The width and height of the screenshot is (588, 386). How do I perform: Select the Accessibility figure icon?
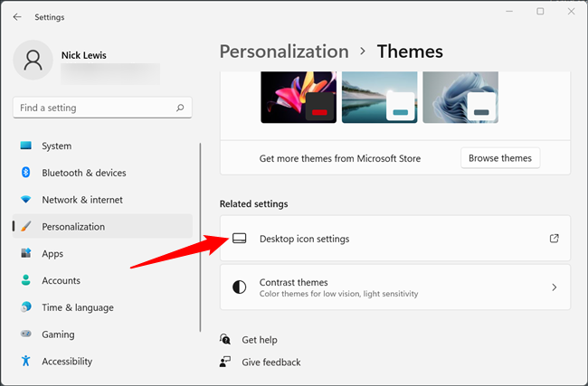25,362
